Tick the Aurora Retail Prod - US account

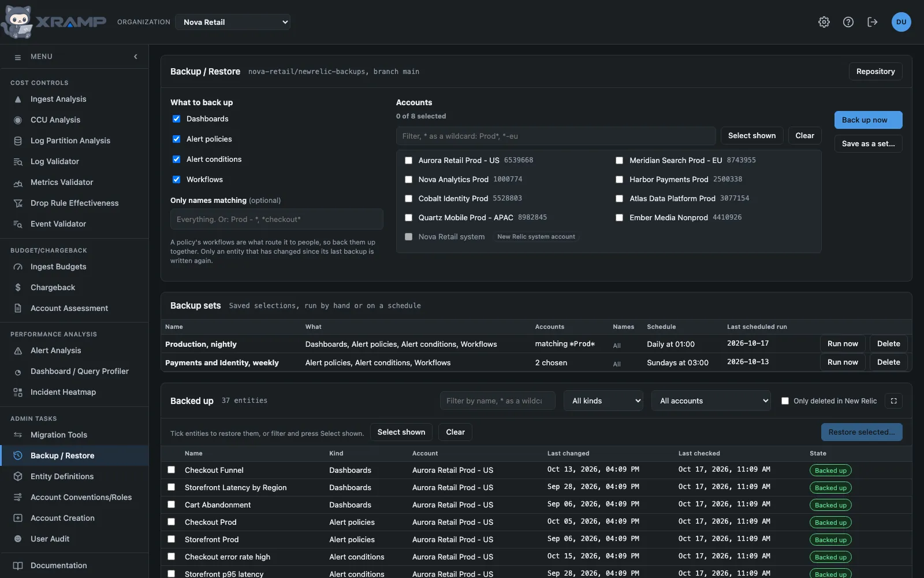click(x=409, y=161)
